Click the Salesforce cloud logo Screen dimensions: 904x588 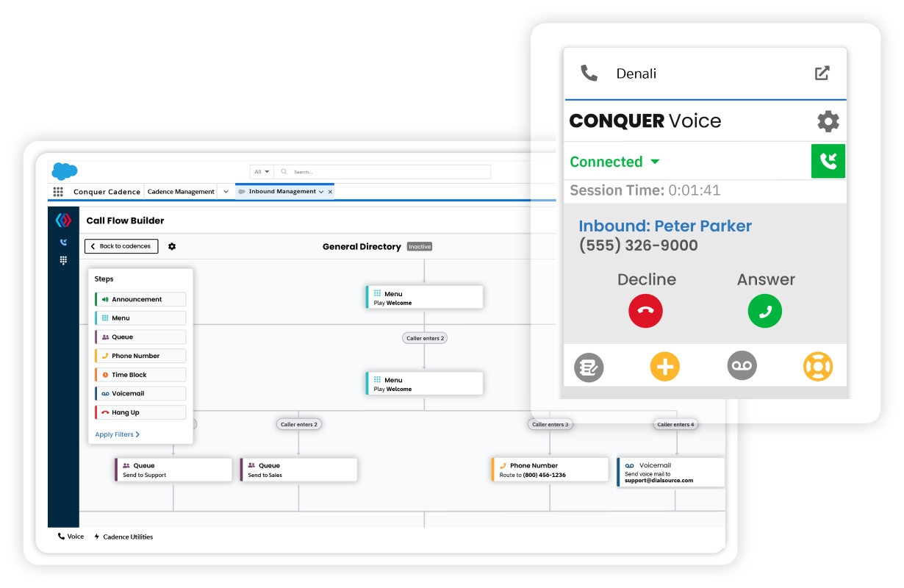(x=65, y=171)
